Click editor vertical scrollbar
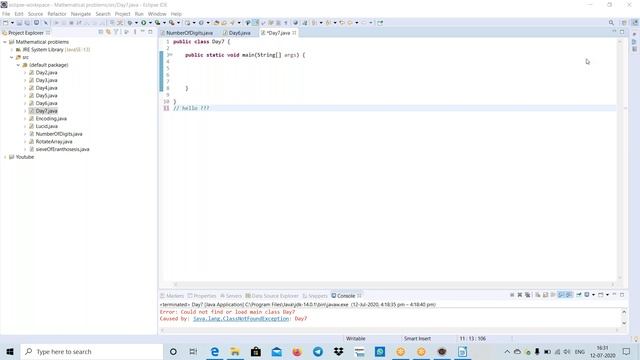The image size is (640, 360). coord(620,159)
